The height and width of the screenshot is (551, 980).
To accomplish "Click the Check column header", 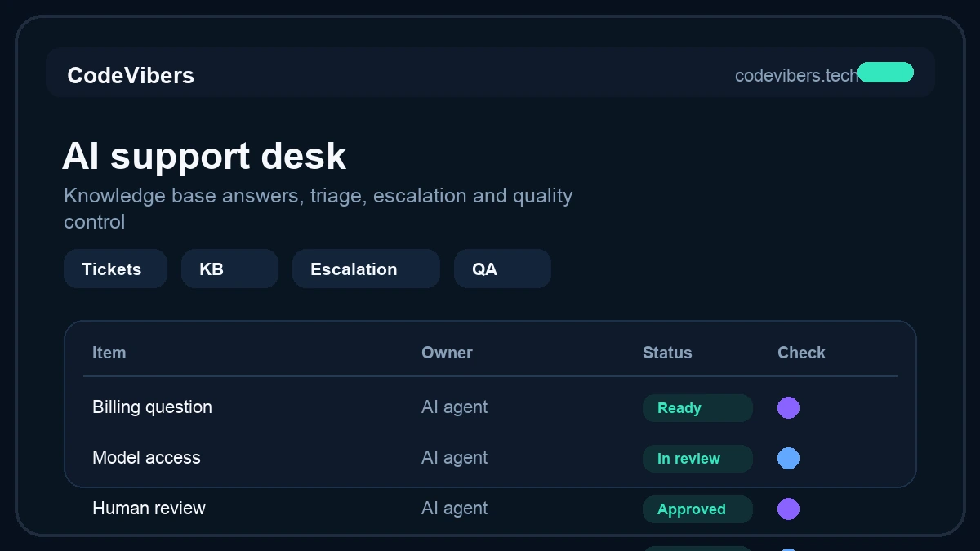I will (801, 353).
